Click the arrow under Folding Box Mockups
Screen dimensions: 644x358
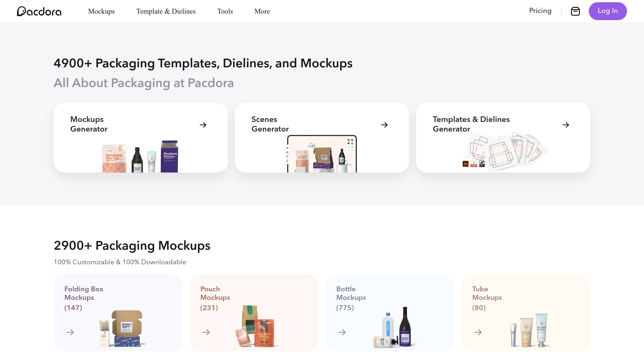[x=70, y=332]
